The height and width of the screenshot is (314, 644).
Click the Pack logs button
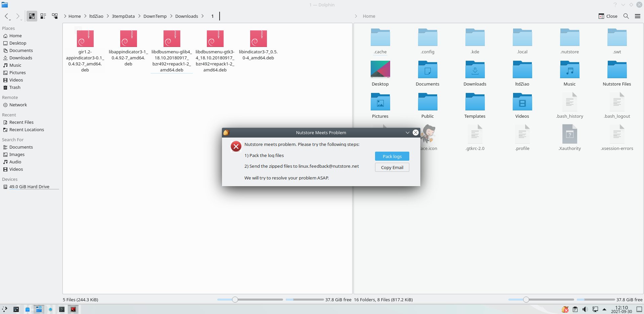pos(392,156)
